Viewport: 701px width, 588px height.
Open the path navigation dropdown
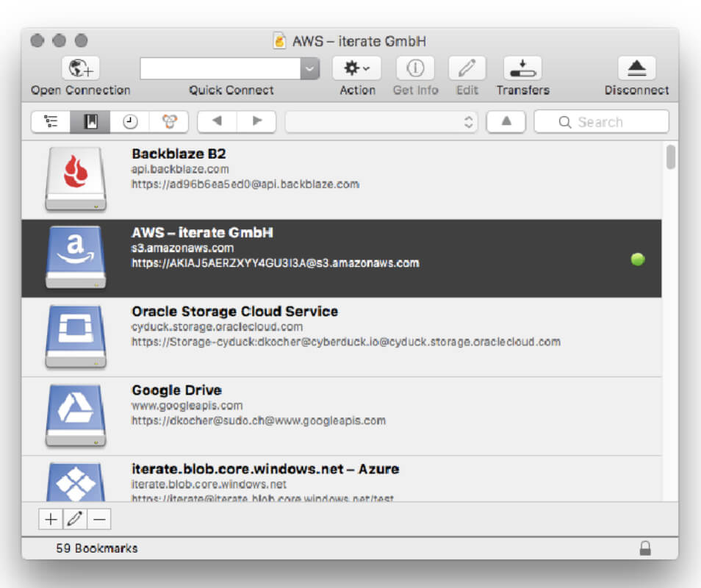(381, 121)
